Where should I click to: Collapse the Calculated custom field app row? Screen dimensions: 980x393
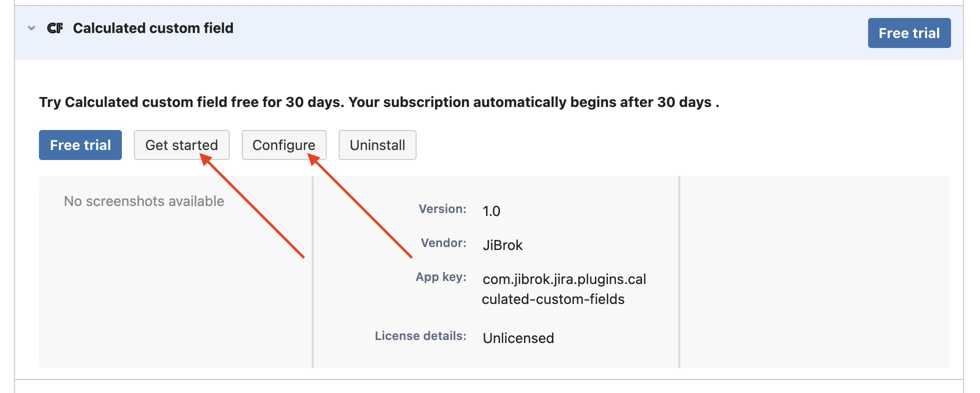31,28
